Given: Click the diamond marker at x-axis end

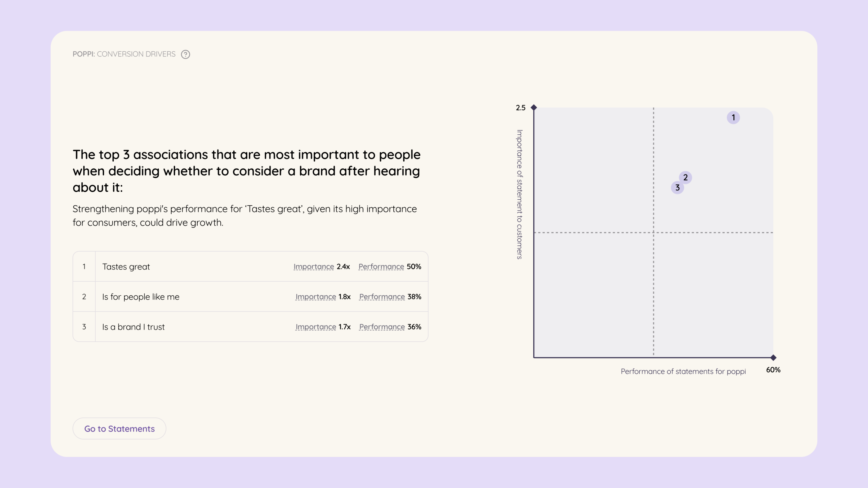Looking at the screenshot, I should point(773,357).
